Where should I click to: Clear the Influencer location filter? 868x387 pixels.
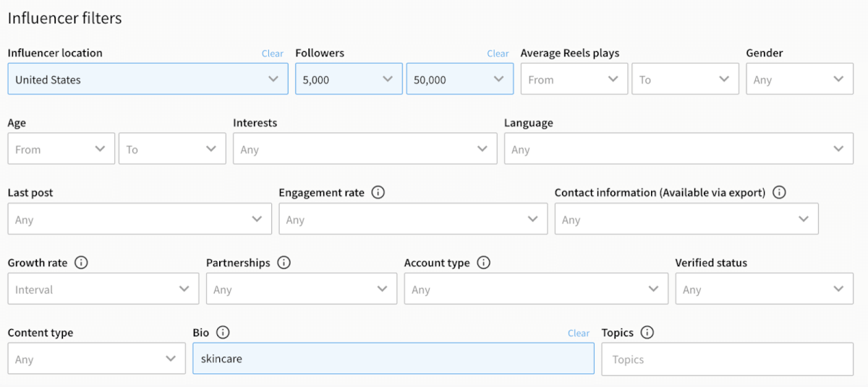pos(273,54)
